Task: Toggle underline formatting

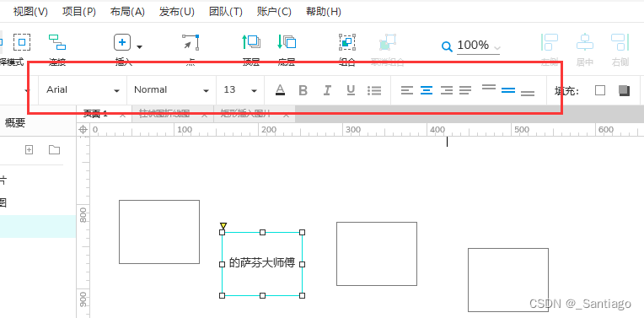Action: 351,90
